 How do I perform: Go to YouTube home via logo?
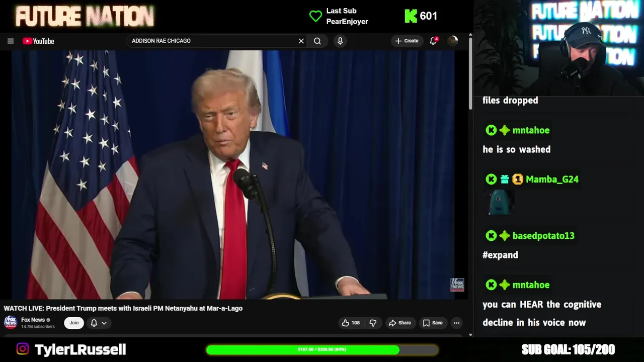[38, 41]
